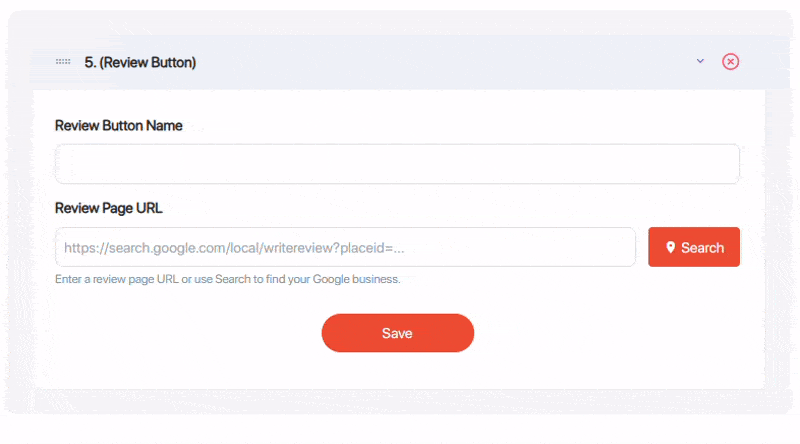Click the number '5.' in the header
This screenshot has width=800, height=444.
pyautogui.click(x=90, y=62)
